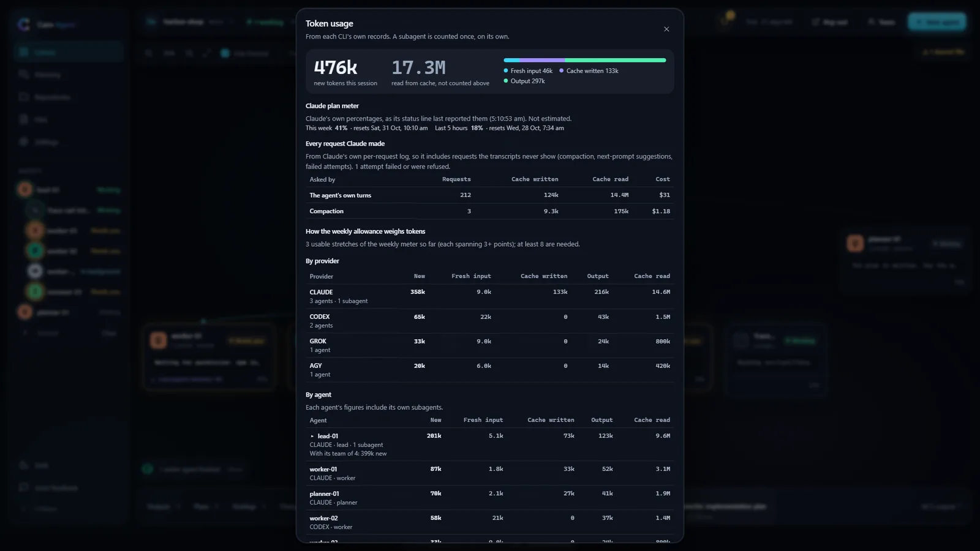980x551 pixels.
Task: Click the 201k new tokens cell for lead-01
Action: coord(434,436)
